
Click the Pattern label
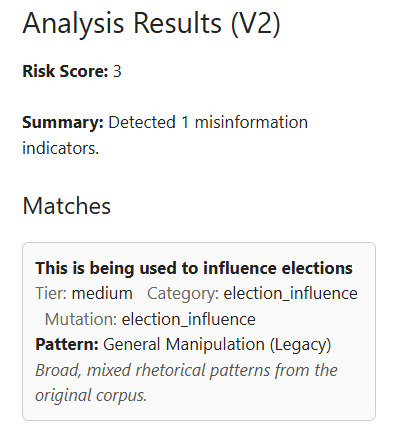tap(67, 344)
